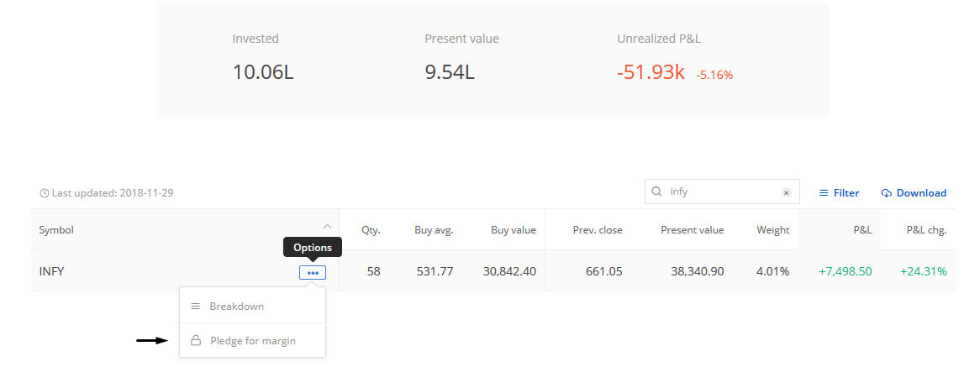This screenshot has width=980, height=388.
Task: Click the lock icon beside Pledge for margin
Action: click(x=196, y=340)
